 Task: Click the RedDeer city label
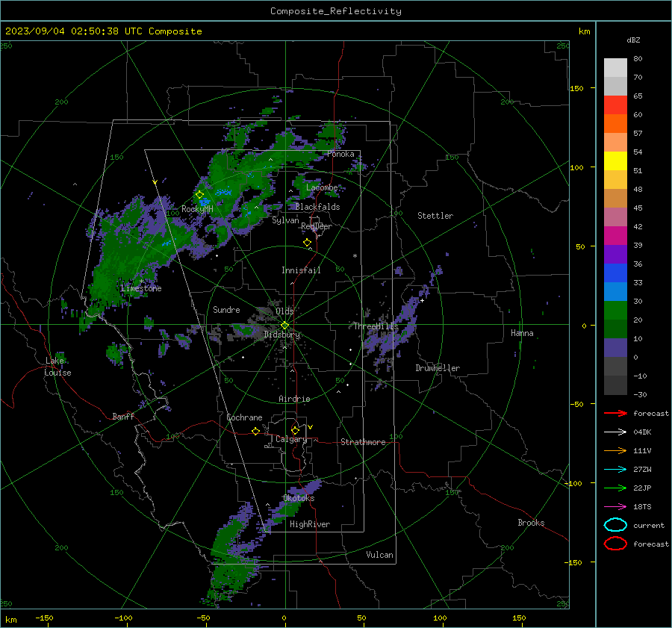tap(317, 226)
